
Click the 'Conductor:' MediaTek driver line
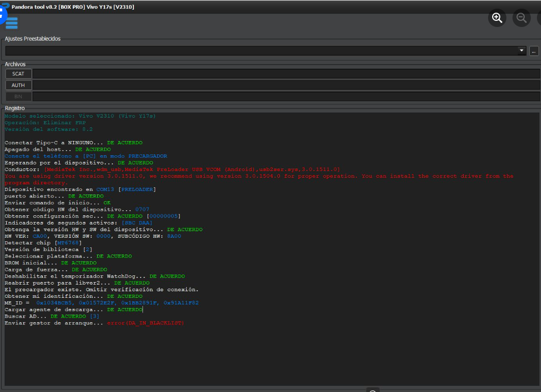[172, 170]
